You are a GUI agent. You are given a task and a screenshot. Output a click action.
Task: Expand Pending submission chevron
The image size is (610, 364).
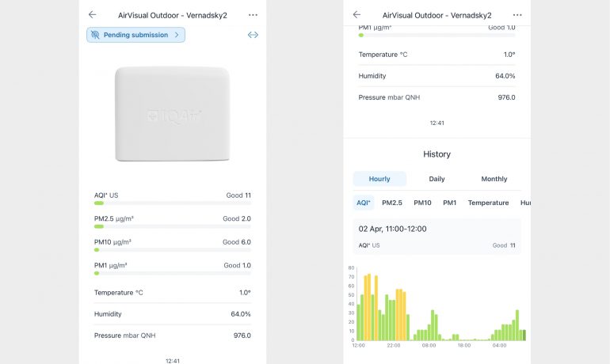177,35
